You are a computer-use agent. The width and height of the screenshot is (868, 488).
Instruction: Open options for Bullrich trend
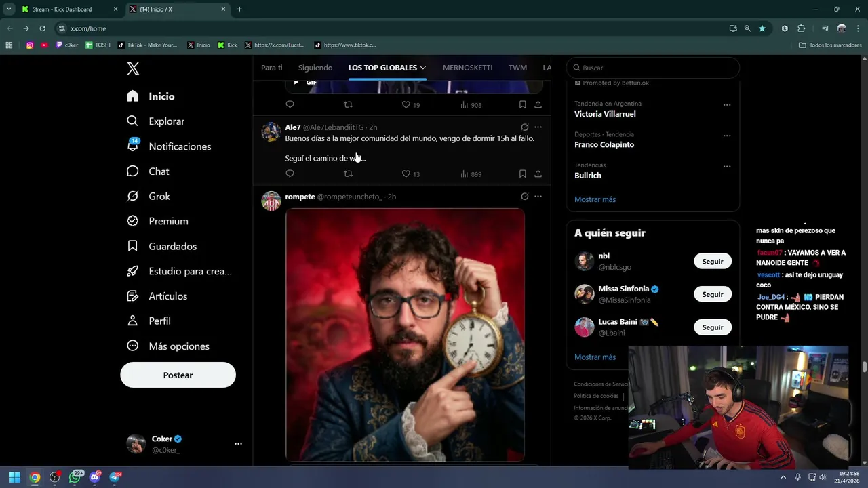pyautogui.click(x=727, y=166)
